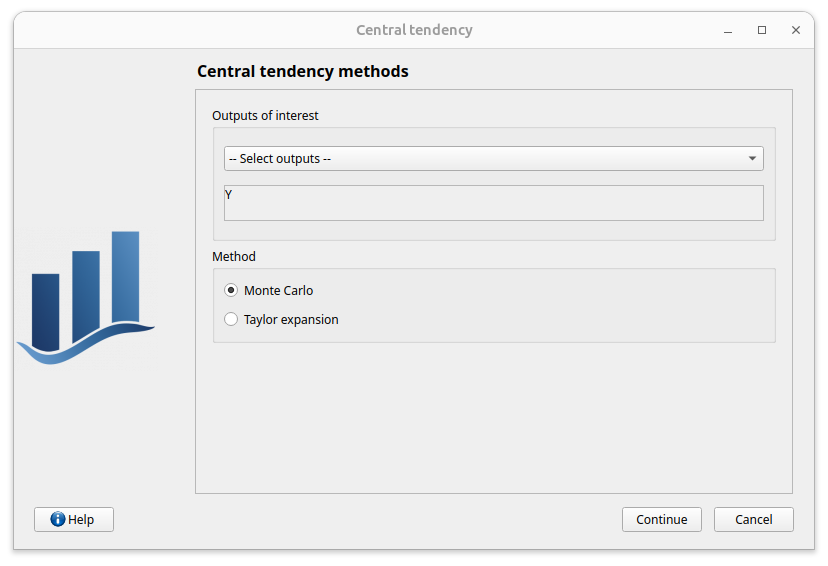Minimize the Central tendency window

coord(728,30)
